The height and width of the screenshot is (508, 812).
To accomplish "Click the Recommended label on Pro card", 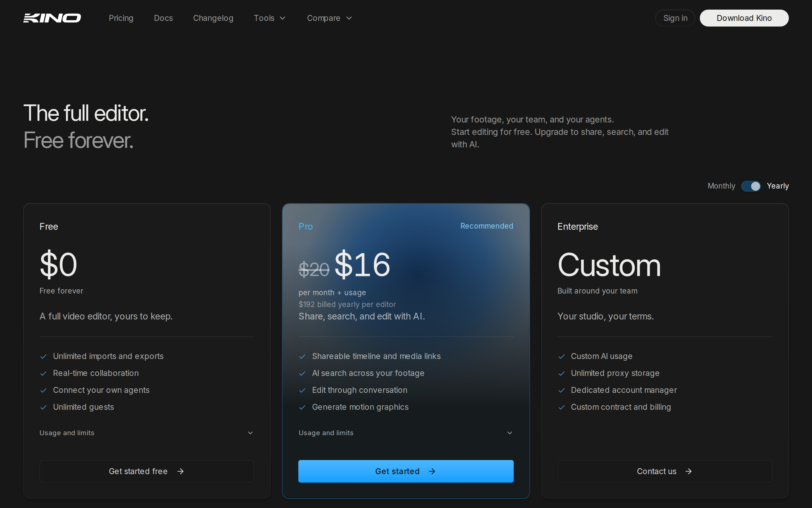I will (487, 226).
